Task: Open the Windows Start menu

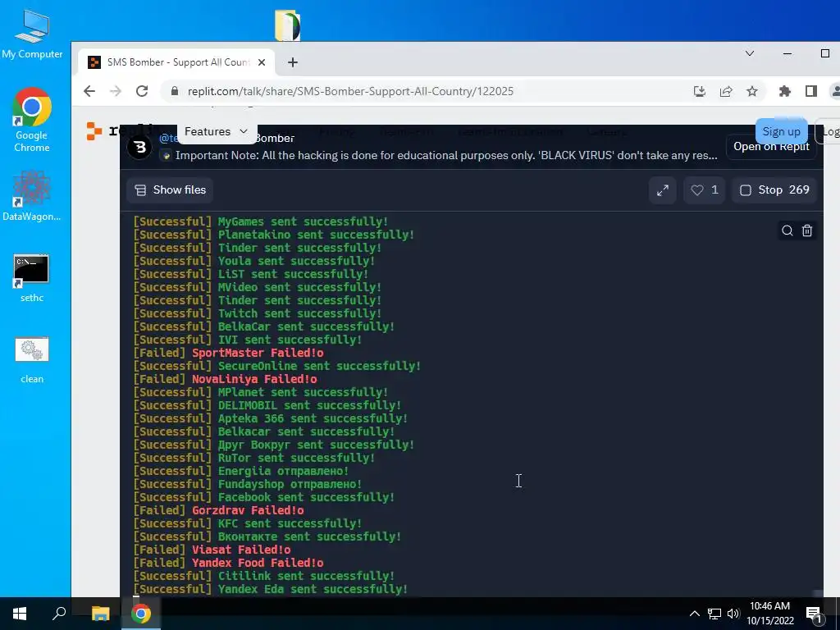Action: [x=20, y=614]
